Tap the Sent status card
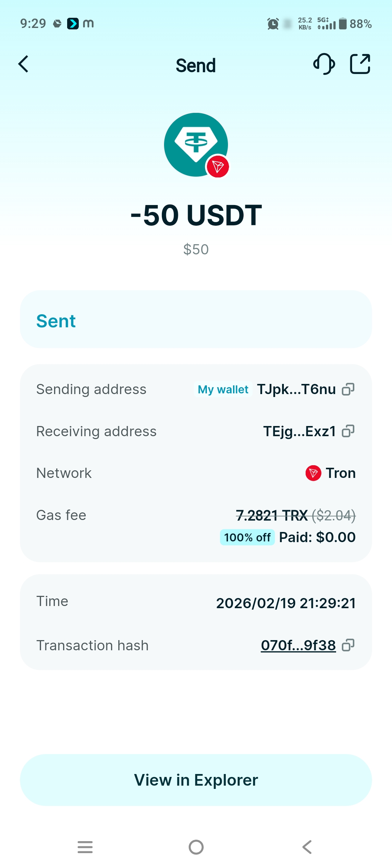Image resolution: width=392 pixels, height=868 pixels. [196, 319]
